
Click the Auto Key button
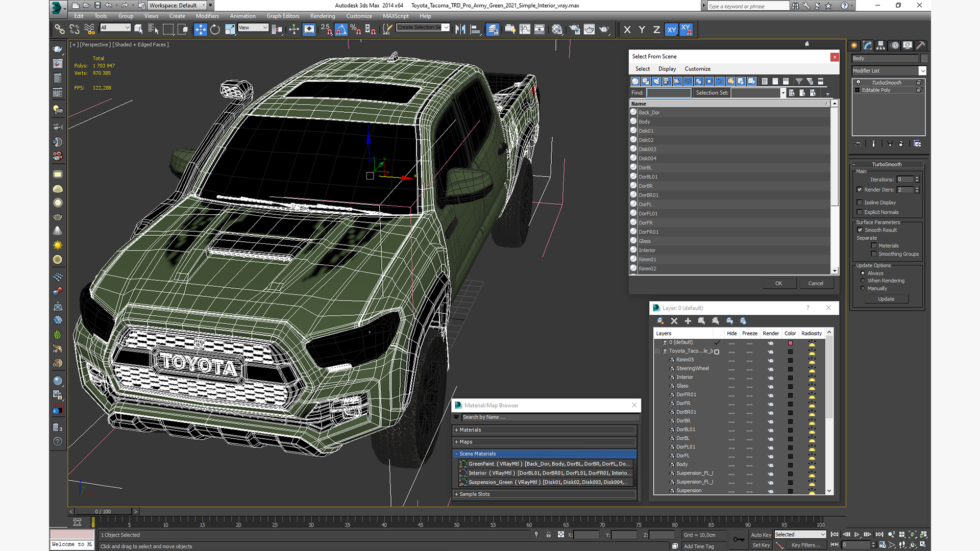[x=761, y=535]
